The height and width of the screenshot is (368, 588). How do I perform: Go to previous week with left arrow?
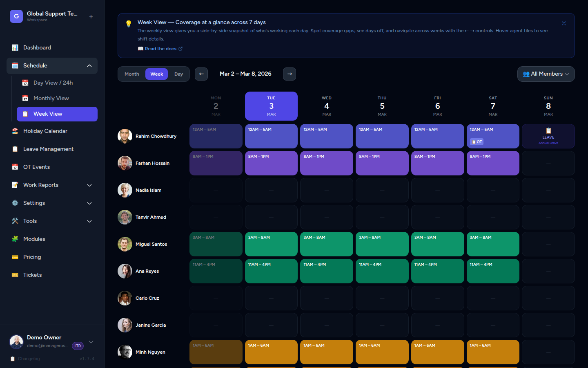pyautogui.click(x=201, y=74)
